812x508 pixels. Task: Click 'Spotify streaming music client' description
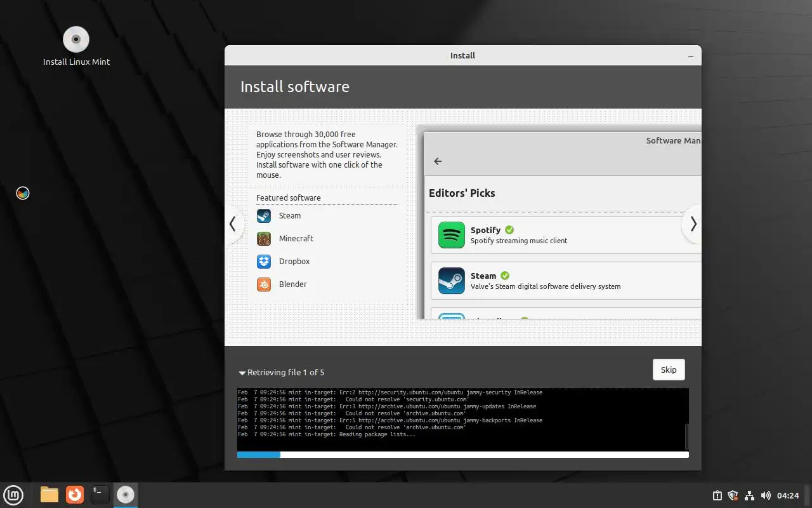click(519, 241)
